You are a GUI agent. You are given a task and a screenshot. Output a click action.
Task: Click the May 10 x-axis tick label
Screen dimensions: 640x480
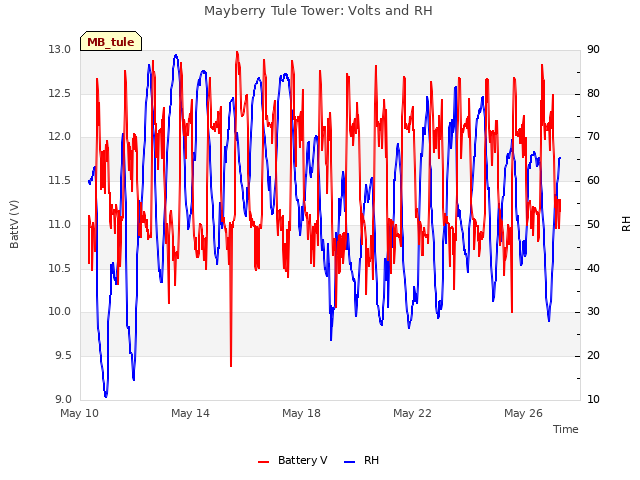tap(79, 413)
